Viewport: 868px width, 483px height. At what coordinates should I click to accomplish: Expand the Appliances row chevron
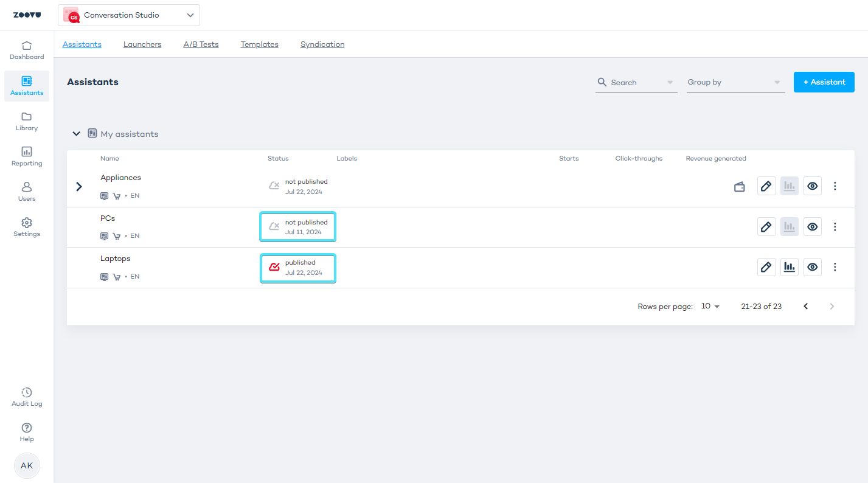[79, 187]
